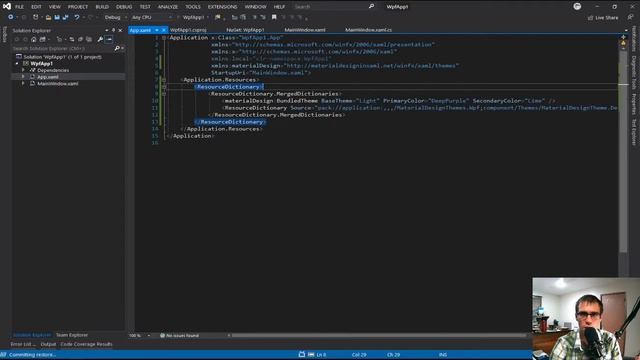The width and height of the screenshot is (640, 360).
Task: Open the VIEW menu
Action: click(55, 7)
